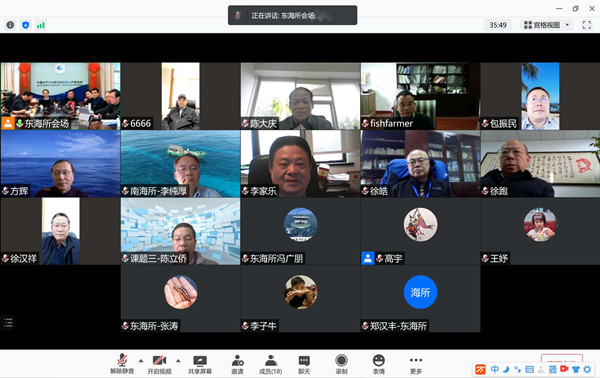The height and width of the screenshot is (378, 600).
Task: Expand video options arrow beside 开启视频
Action: click(x=178, y=360)
